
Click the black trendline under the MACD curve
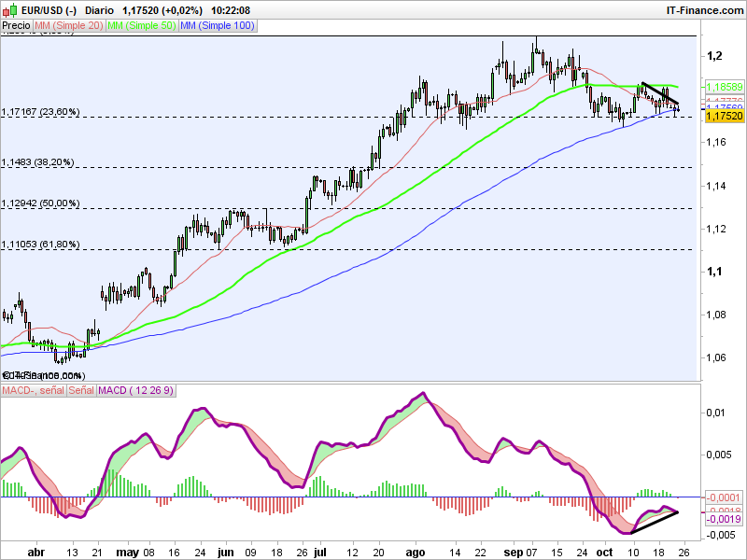pos(655,523)
